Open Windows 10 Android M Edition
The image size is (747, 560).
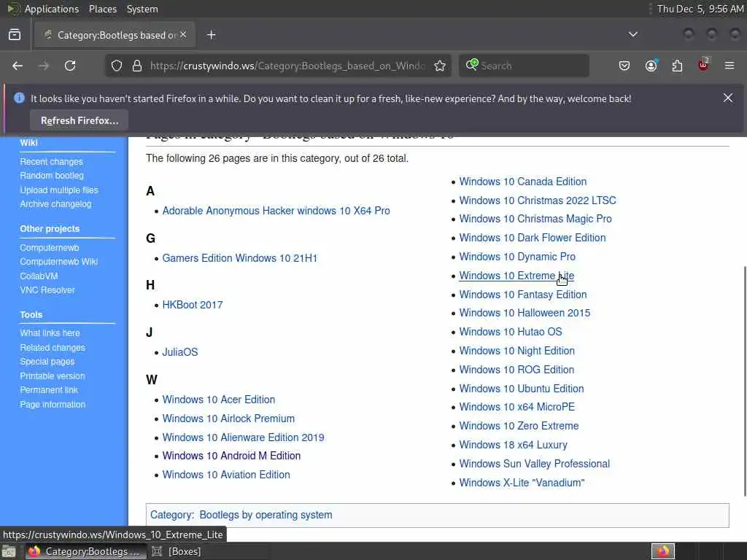tap(231, 456)
